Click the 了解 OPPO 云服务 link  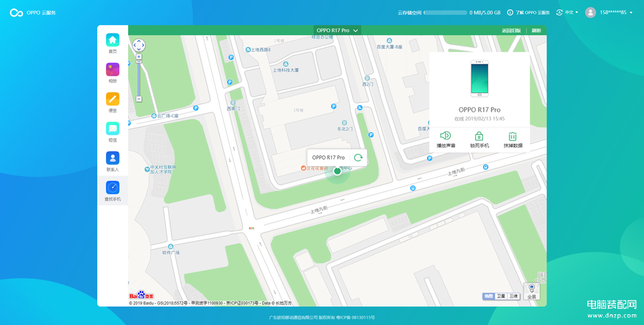(x=532, y=12)
